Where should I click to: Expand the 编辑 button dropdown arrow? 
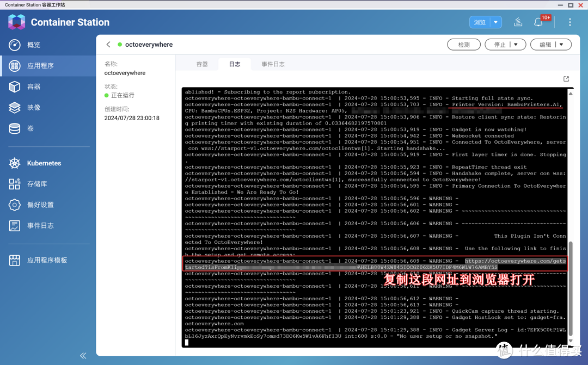coord(561,45)
